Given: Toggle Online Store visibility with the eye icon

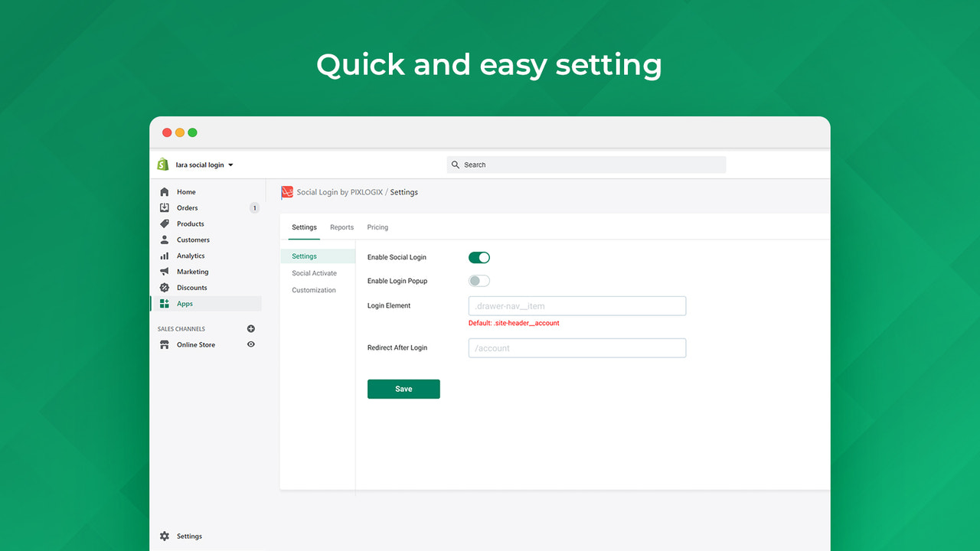Looking at the screenshot, I should coord(250,344).
